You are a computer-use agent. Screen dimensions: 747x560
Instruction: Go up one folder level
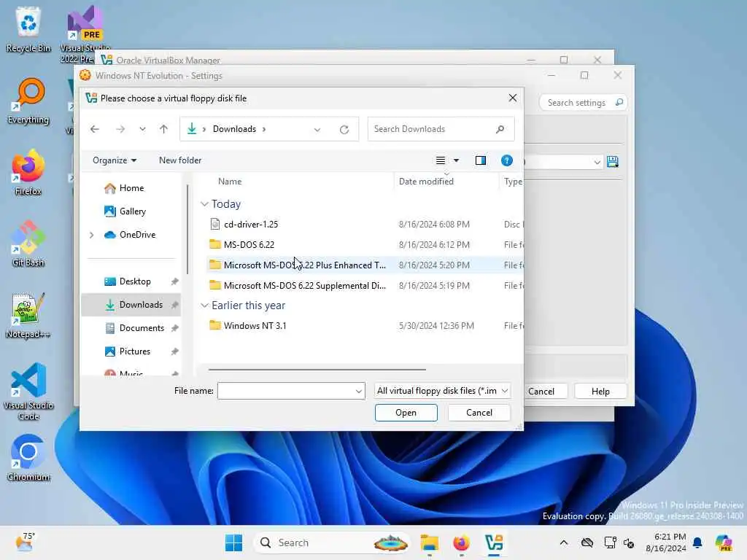point(163,129)
